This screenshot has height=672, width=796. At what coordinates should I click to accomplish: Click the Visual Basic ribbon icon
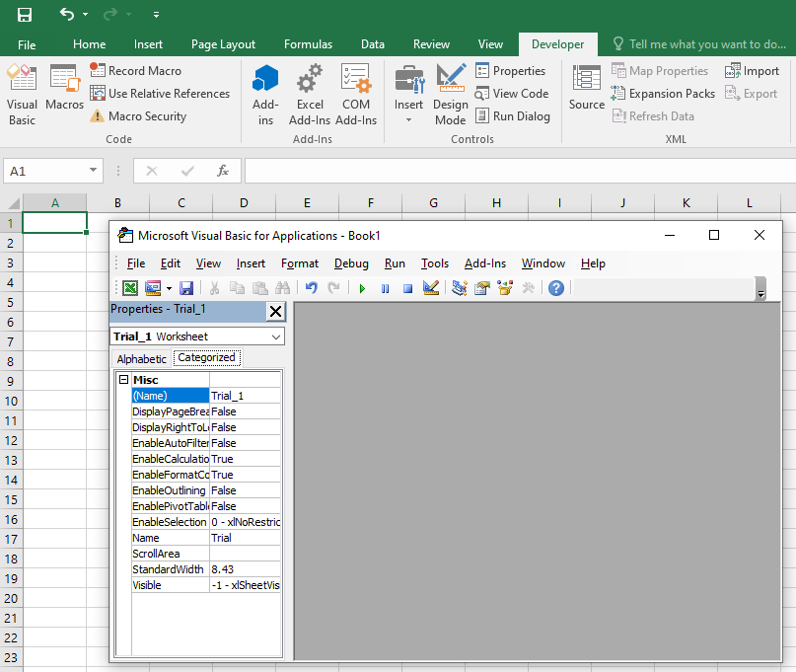[x=22, y=96]
